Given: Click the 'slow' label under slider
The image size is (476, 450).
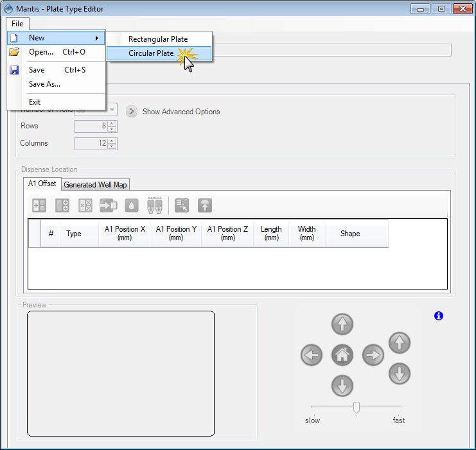Looking at the screenshot, I should [312, 420].
